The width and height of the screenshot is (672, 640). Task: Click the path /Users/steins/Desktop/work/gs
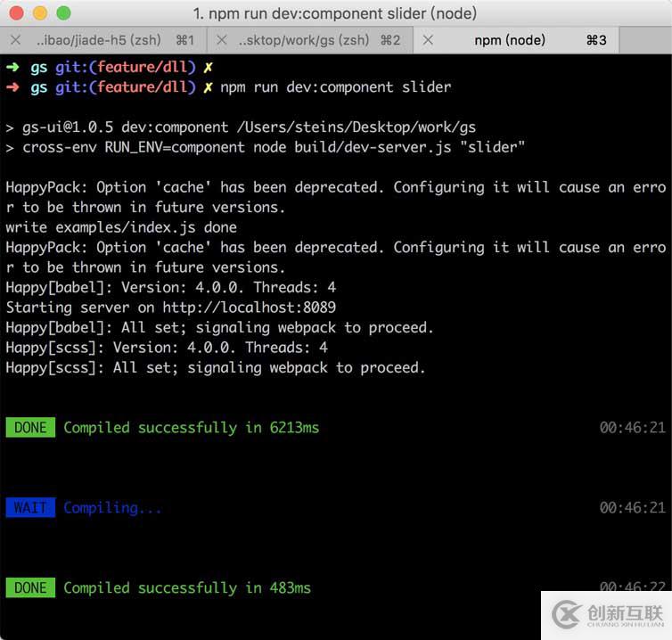point(356,127)
